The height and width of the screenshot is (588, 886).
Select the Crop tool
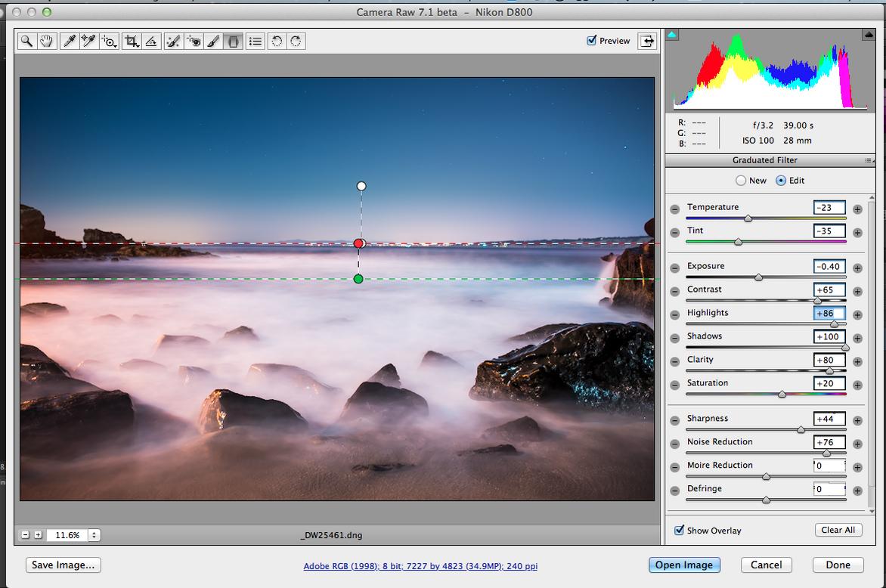132,42
